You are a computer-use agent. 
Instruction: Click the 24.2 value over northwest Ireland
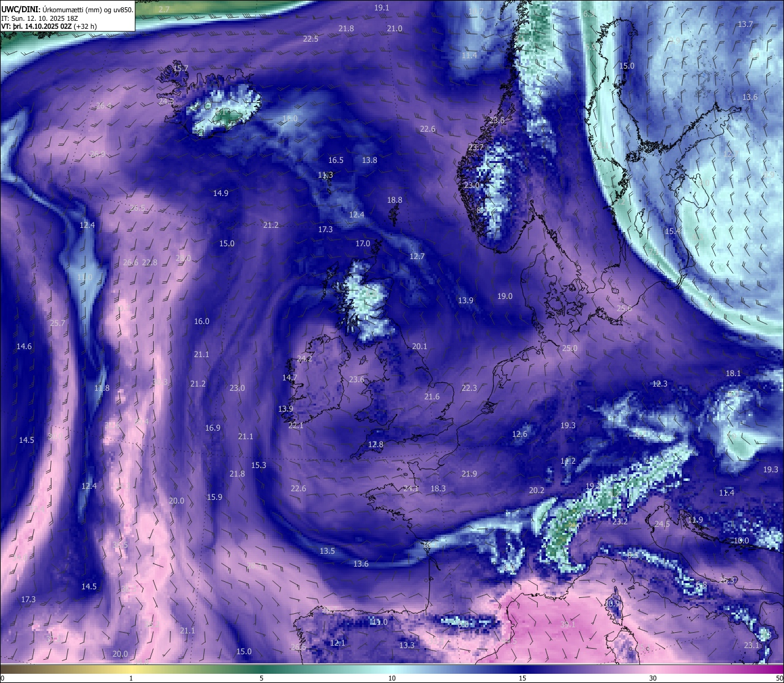(304, 358)
